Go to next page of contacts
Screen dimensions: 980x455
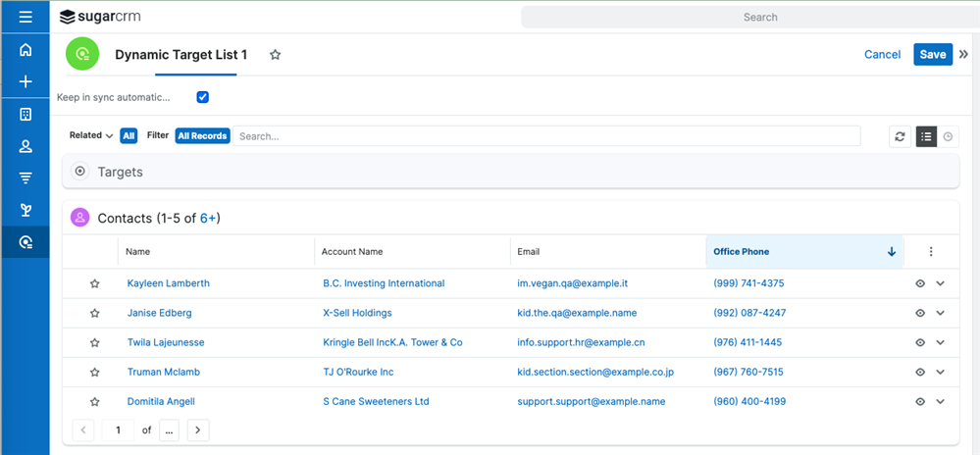(198, 430)
